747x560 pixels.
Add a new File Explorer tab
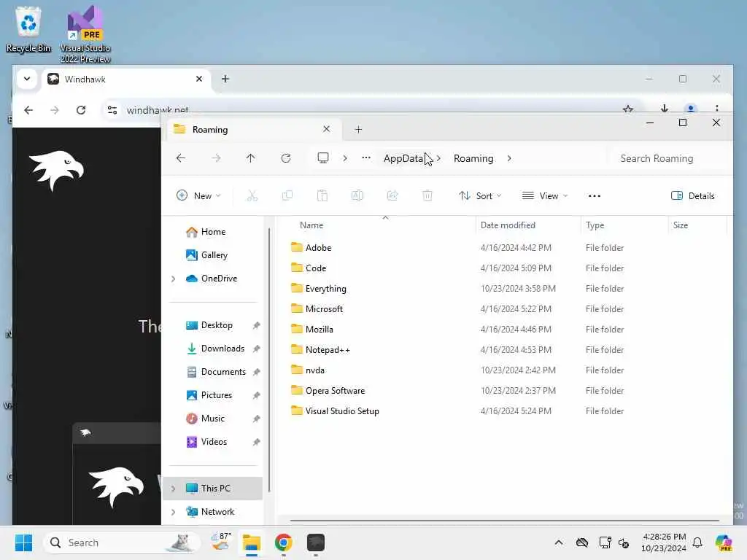[358, 130]
